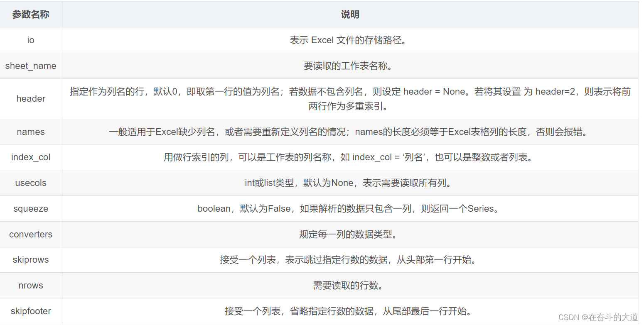The height and width of the screenshot is (325, 644).
Task: Select description '接受一个列表，表示跳过指定行数的数据'
Action: pyautogui.click(x=350, y=260)
